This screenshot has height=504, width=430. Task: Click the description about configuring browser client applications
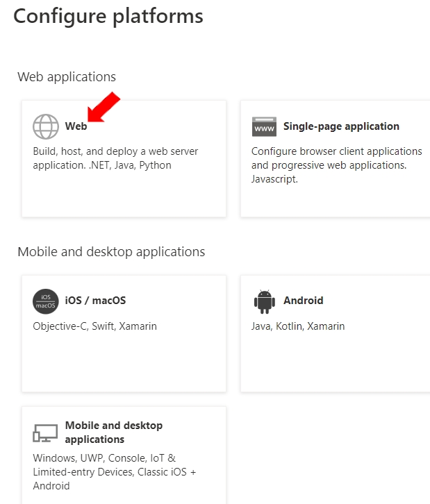[x=336, y=165]
